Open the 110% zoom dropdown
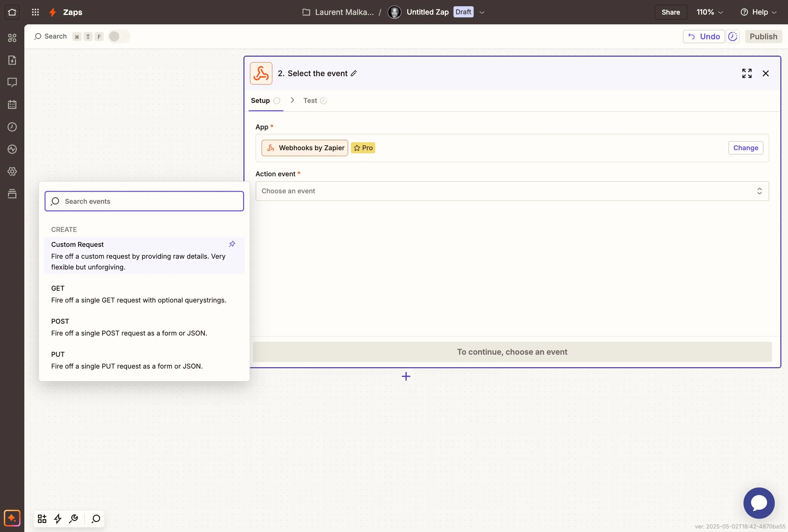 [x=710, y=12]
